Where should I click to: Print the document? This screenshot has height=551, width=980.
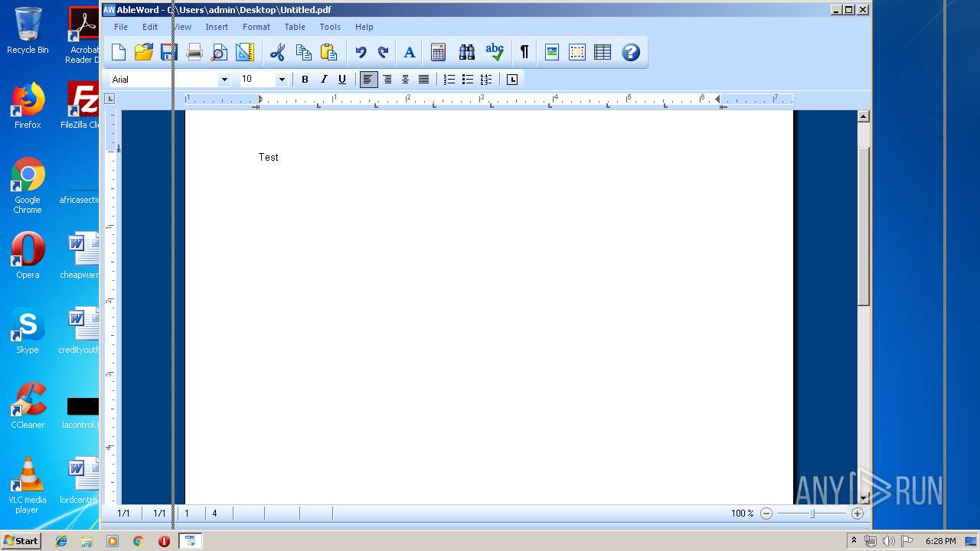point(194,52)
